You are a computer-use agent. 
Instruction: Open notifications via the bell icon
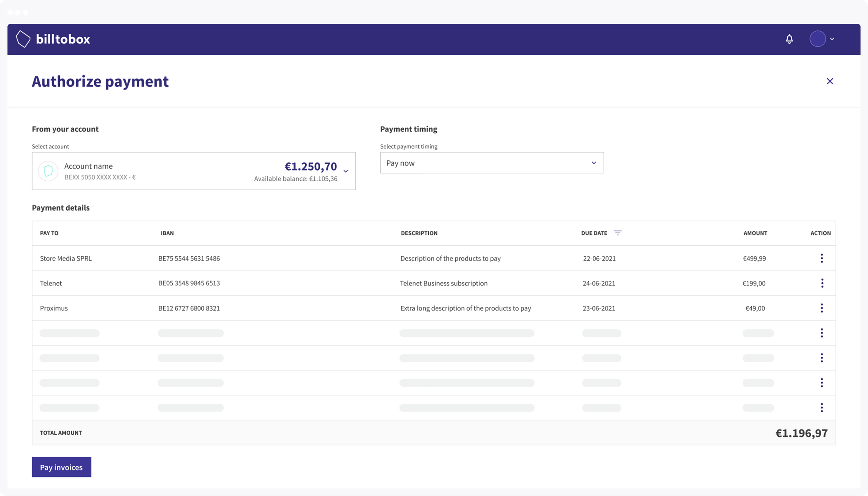pos(789,39)
